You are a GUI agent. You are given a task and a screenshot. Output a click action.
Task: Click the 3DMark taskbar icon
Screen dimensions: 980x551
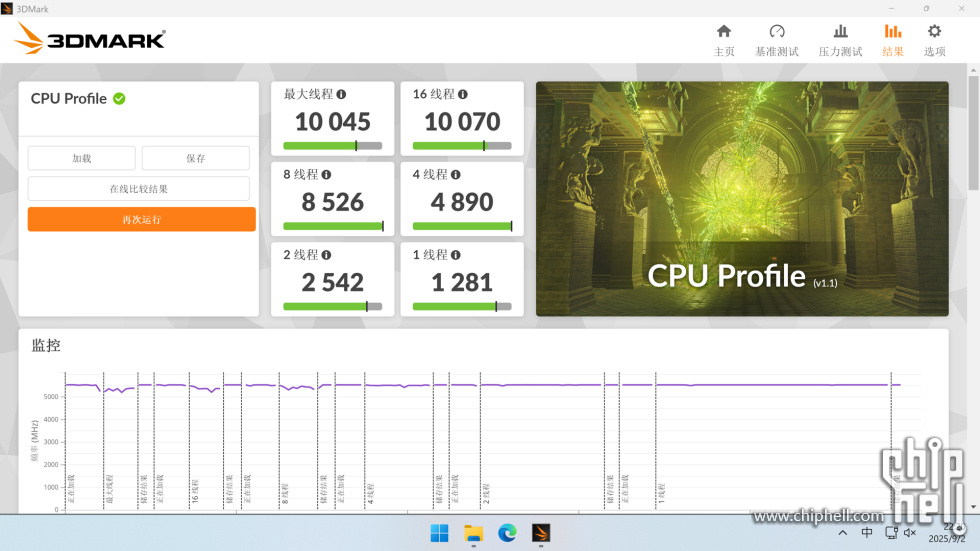(541, 533)
